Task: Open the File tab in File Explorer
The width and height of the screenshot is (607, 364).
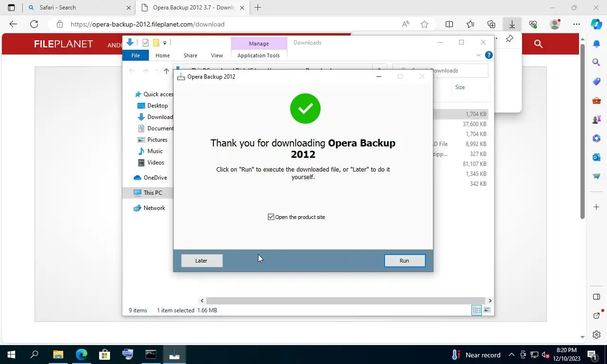Action: 136,55
